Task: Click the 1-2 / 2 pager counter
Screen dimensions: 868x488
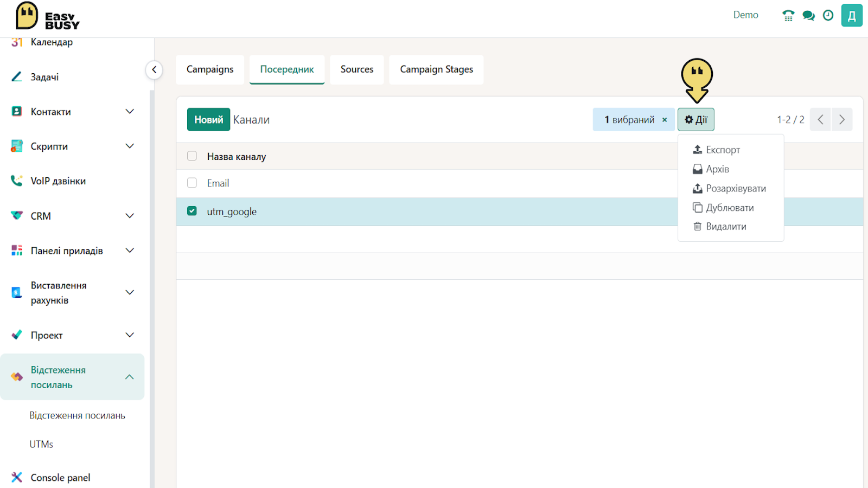Action: coord(790,120)
